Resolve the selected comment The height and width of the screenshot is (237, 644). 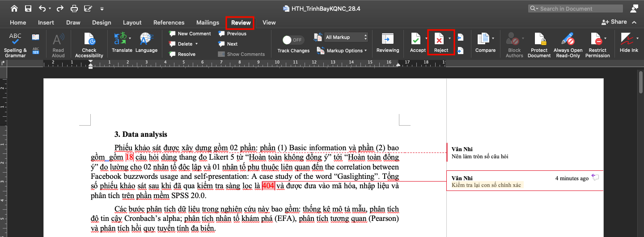pos(182,54)
